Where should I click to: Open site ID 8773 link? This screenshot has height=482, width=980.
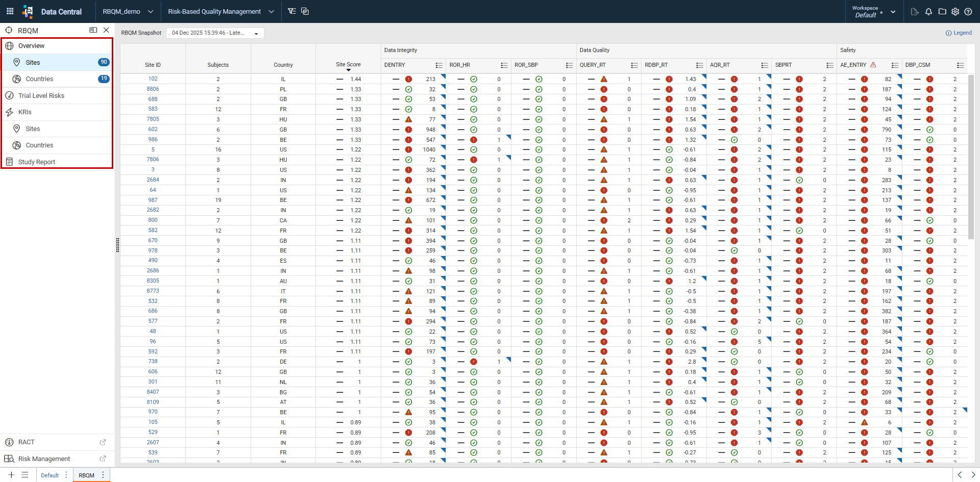click(153, 291)
